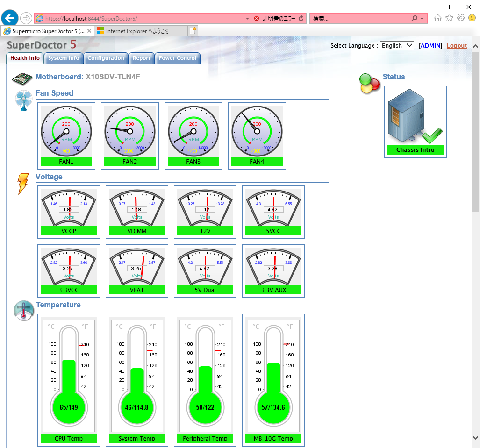Image resolution: width=480 pixels, height=448 pixels.
Task: Click the Status traffic-light icon
Action: tap(370, 84)
